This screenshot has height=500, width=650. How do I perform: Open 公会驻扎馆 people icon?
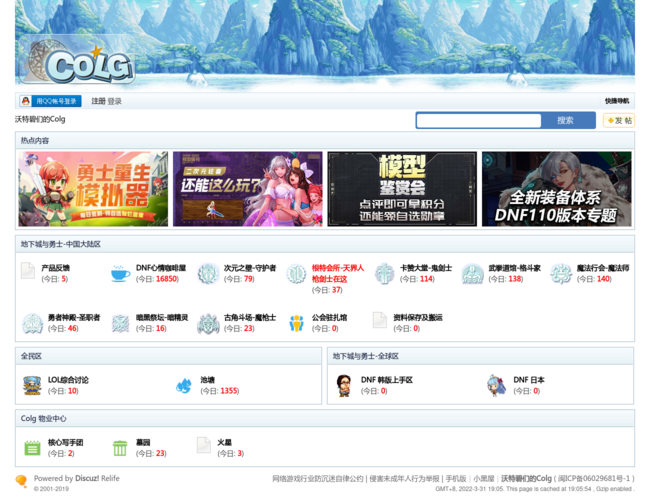296,323
